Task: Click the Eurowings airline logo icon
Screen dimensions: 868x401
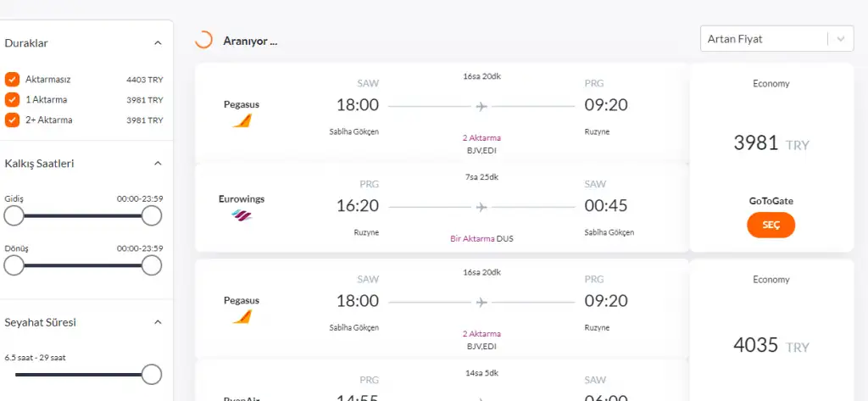Action: coord(242,215)
